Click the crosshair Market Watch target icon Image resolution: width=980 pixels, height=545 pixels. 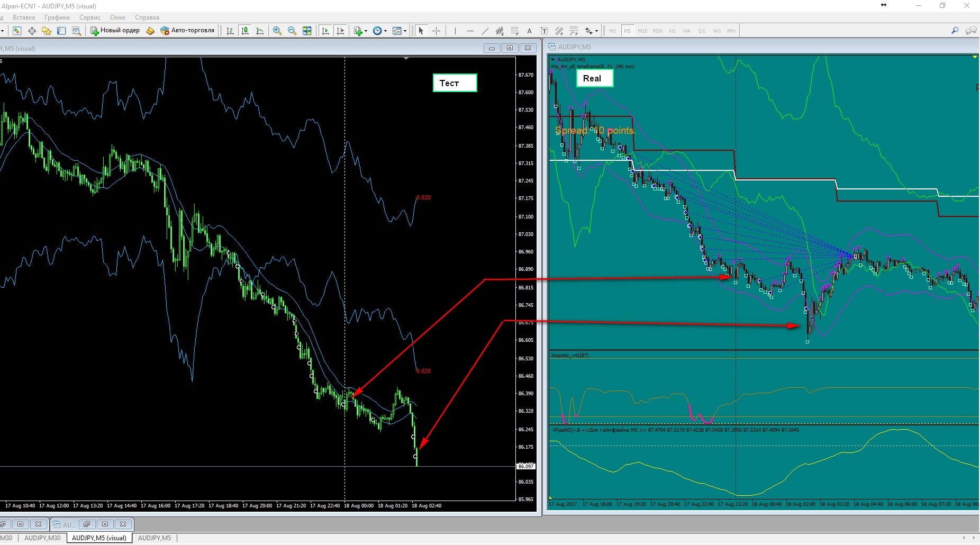[32, 31]
